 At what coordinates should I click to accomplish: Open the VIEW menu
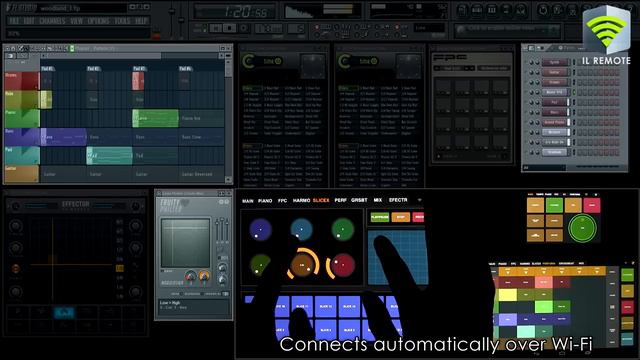click(x=77, y=21)
